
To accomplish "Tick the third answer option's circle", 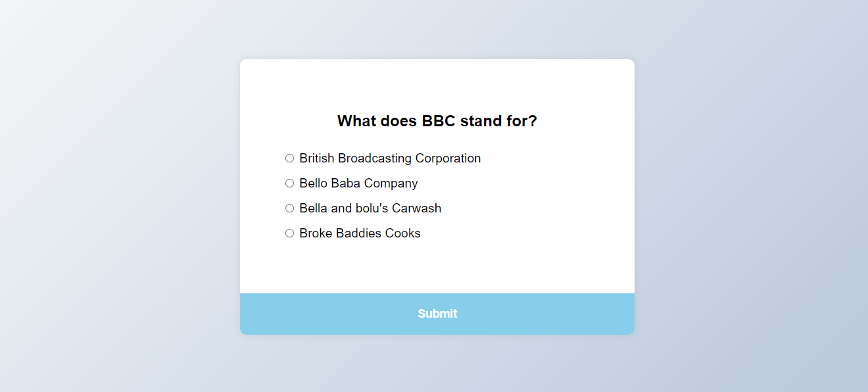I will pyautogui.click(x=289, y=208).
